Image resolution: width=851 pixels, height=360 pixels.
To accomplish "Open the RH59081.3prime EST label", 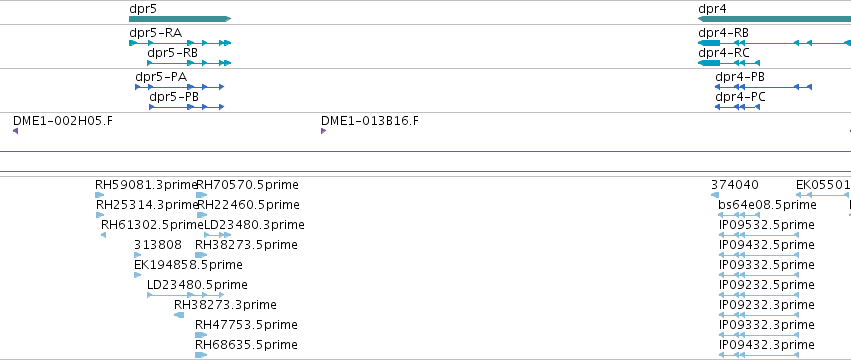I will pyautogui.click(x=145, y=185).
